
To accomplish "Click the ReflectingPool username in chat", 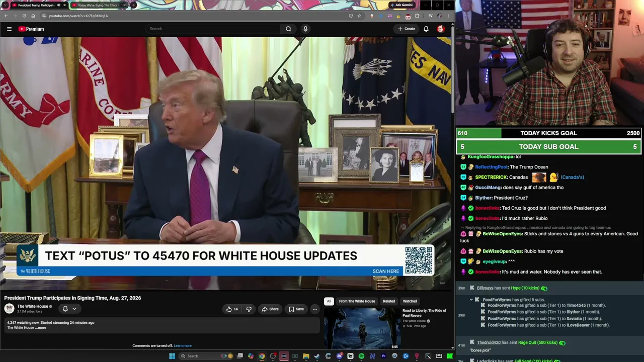I will click(492, 167).
